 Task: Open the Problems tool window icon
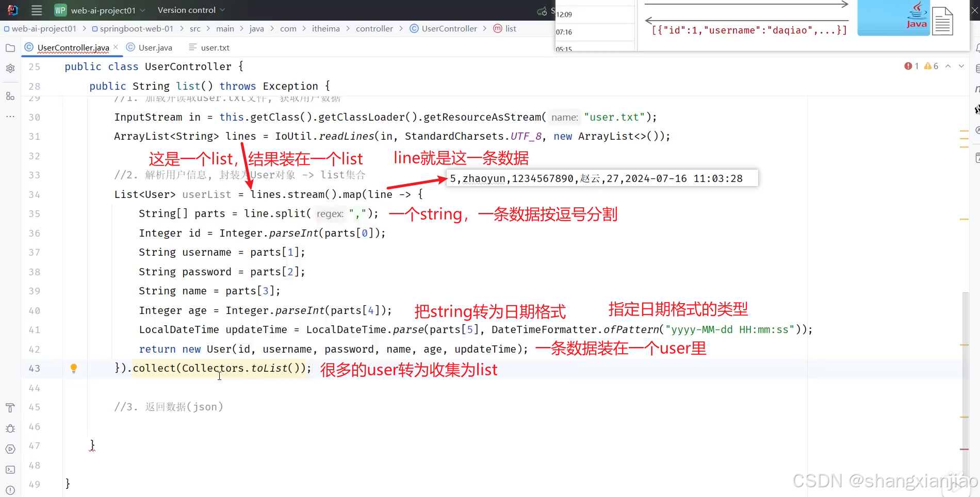(x=10, y=490)
